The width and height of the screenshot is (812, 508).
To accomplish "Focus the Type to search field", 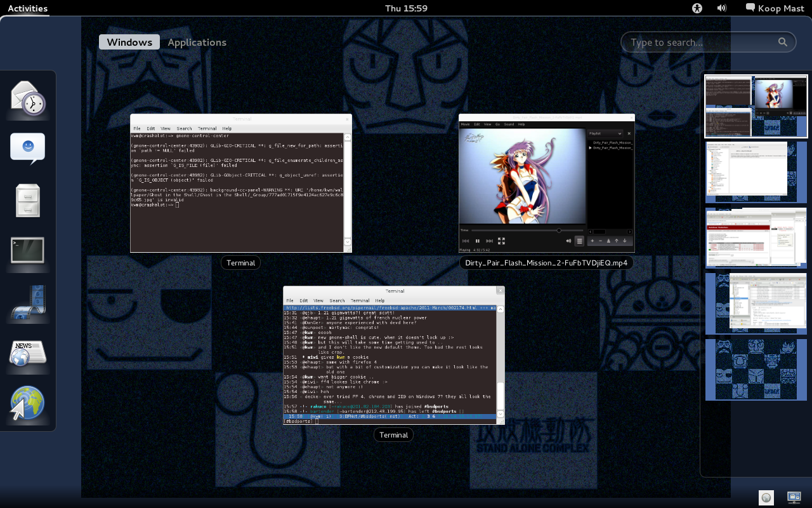I will point(708,42).
